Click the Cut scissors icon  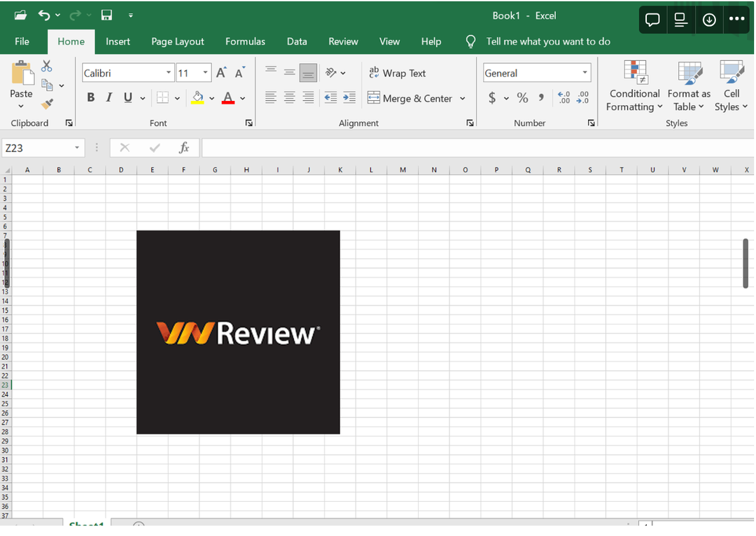(47, 66)
